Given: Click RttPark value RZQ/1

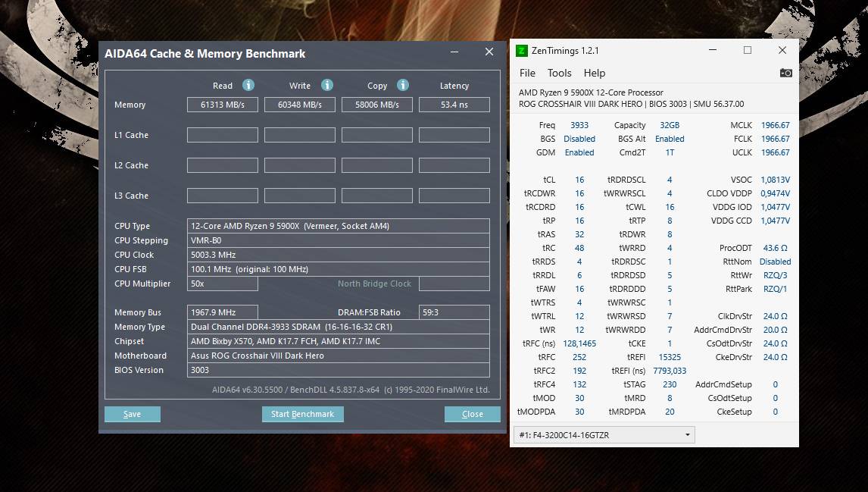Looking at the screenshot, I should pos(775,290).
